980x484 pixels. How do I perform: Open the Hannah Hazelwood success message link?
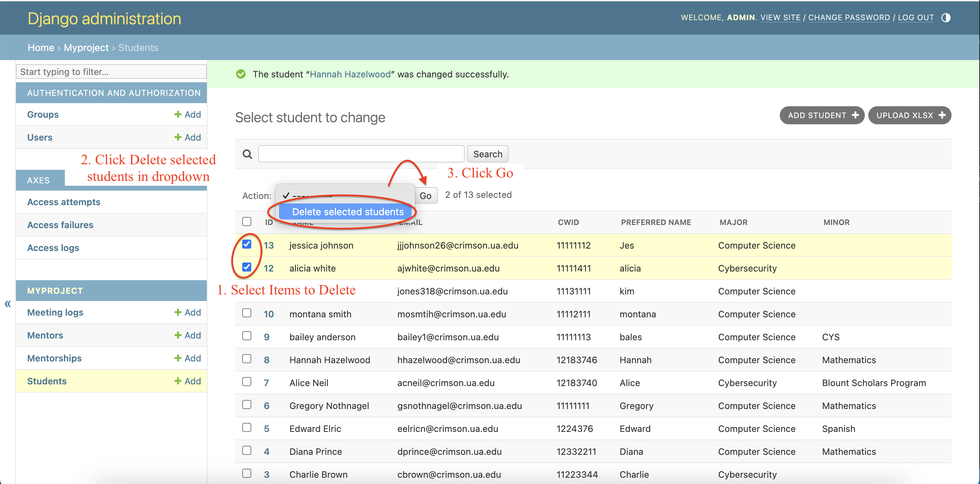(x=350, y=74)
